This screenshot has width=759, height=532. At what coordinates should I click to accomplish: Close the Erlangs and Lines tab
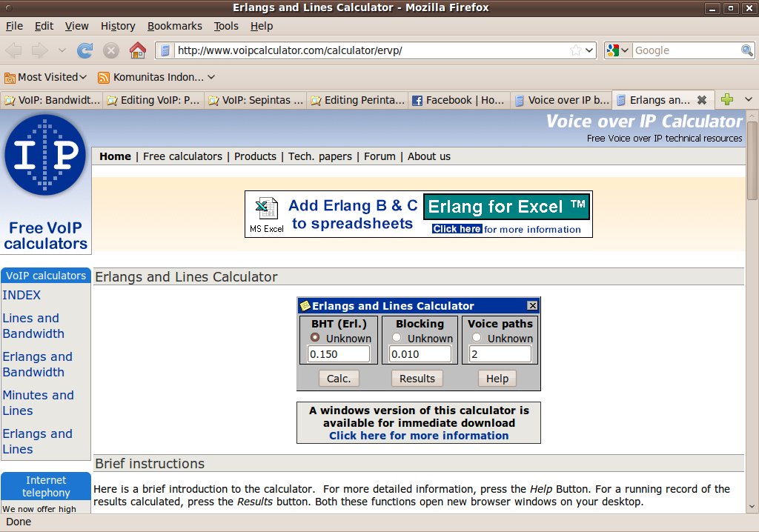point(701,100)
